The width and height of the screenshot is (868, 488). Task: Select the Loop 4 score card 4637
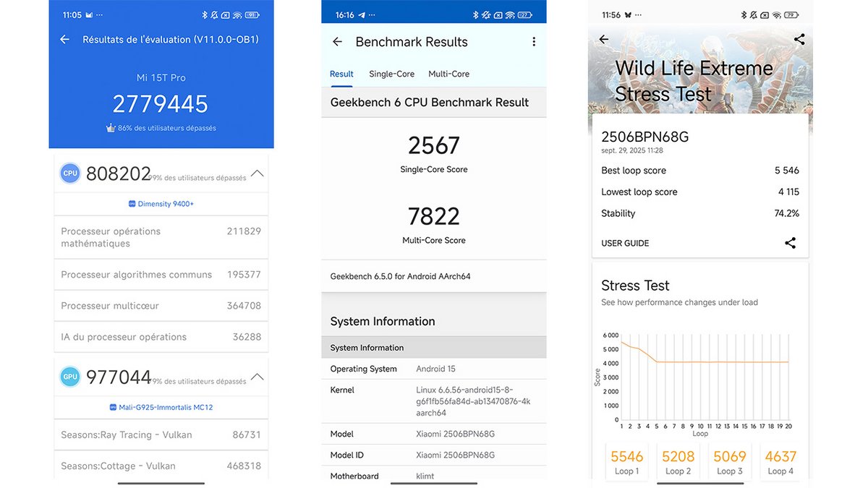point(780,462)
